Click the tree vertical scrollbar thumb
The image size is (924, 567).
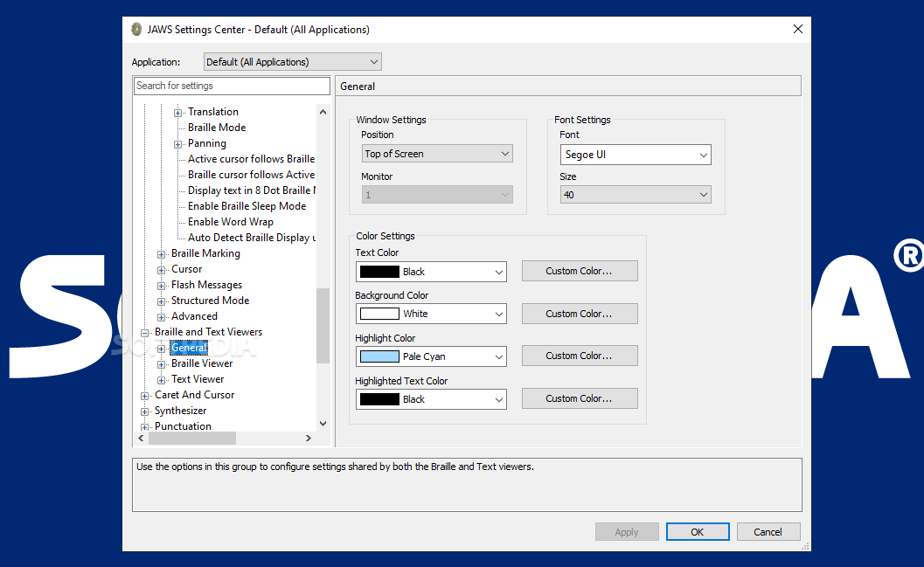pyautogui.click(x=323, y=326)
